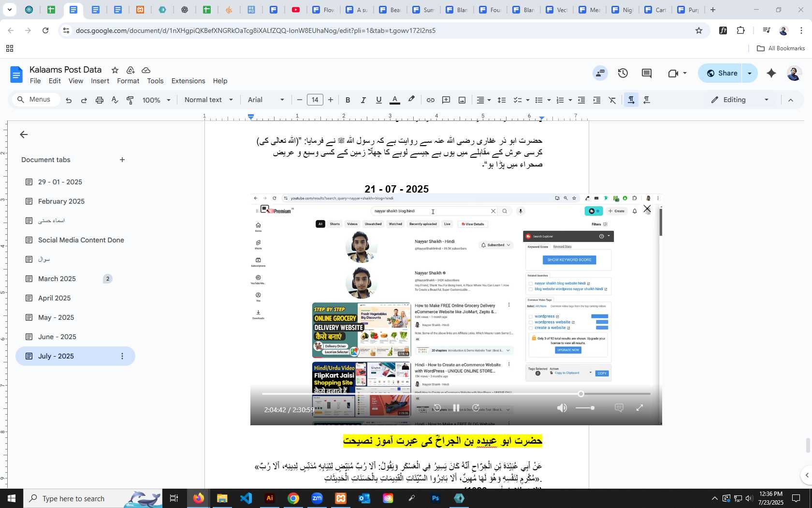Viewport: 812px width, 508px height.
Task: Open the highlight color tool
Action: click(411, 100)
